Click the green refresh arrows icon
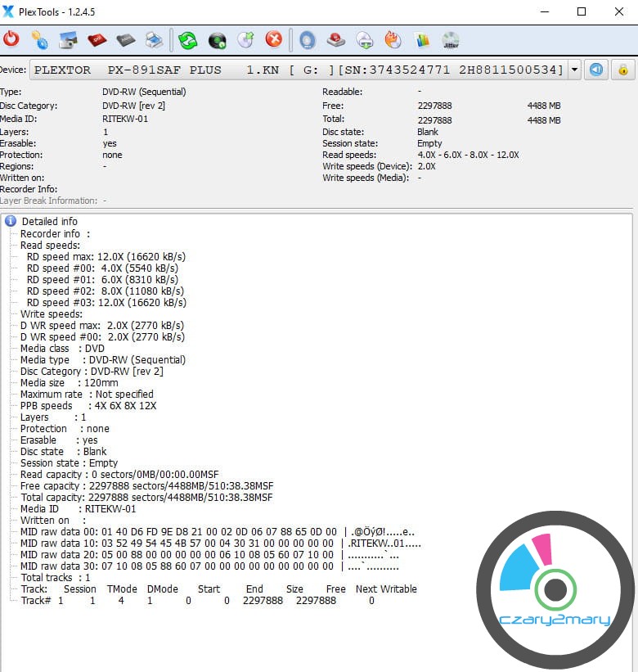This screenshot has height=672, width=638. 187,39
